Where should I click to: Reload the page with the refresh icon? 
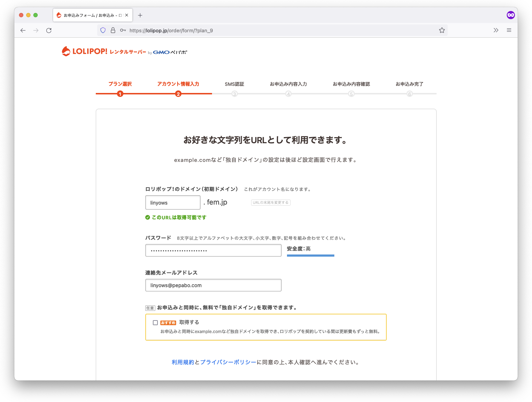pos(49,30)
